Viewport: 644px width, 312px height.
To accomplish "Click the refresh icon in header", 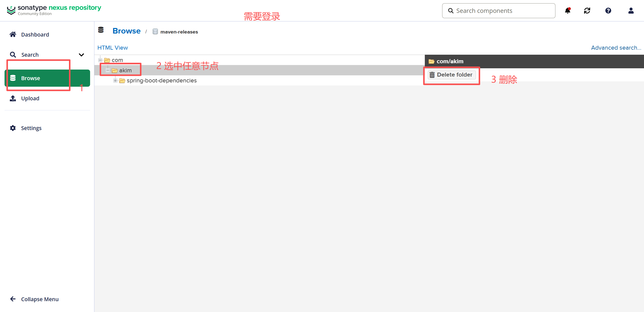I will (x=587, y=11).
